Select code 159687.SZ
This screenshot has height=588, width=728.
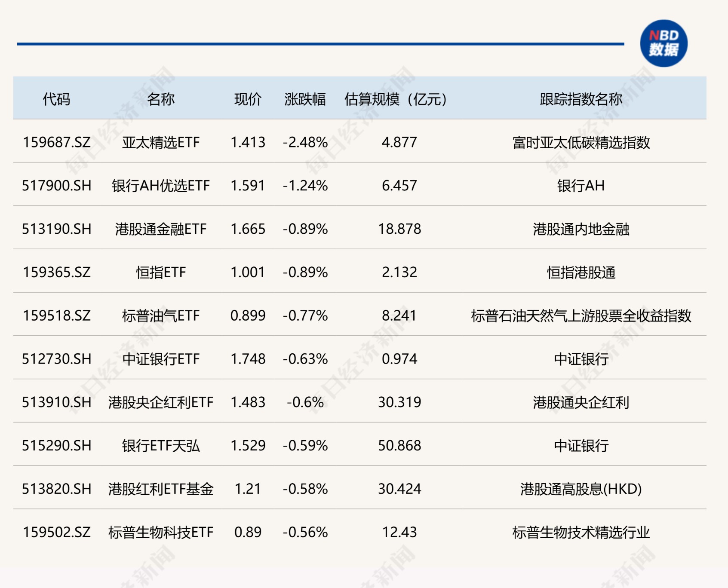56,143
